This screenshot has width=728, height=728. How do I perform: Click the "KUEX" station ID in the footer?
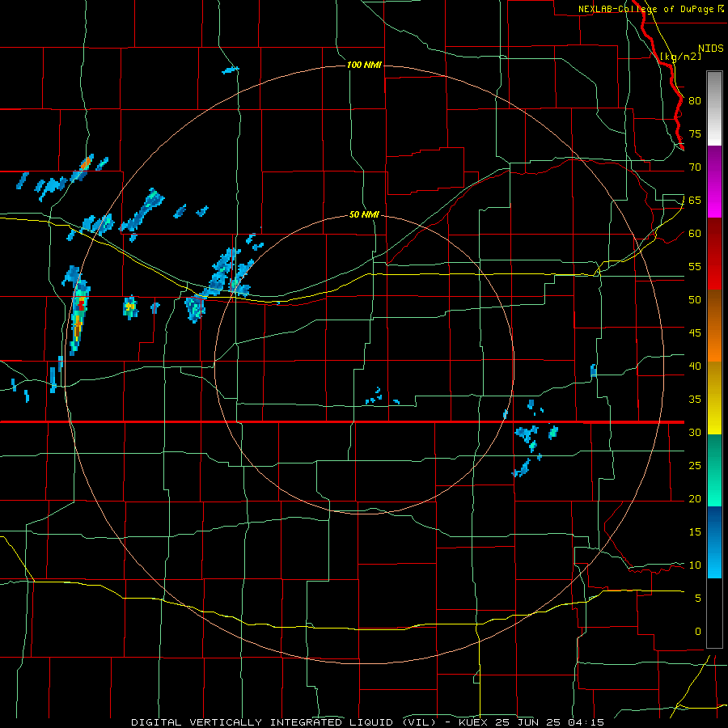[474, 722]
